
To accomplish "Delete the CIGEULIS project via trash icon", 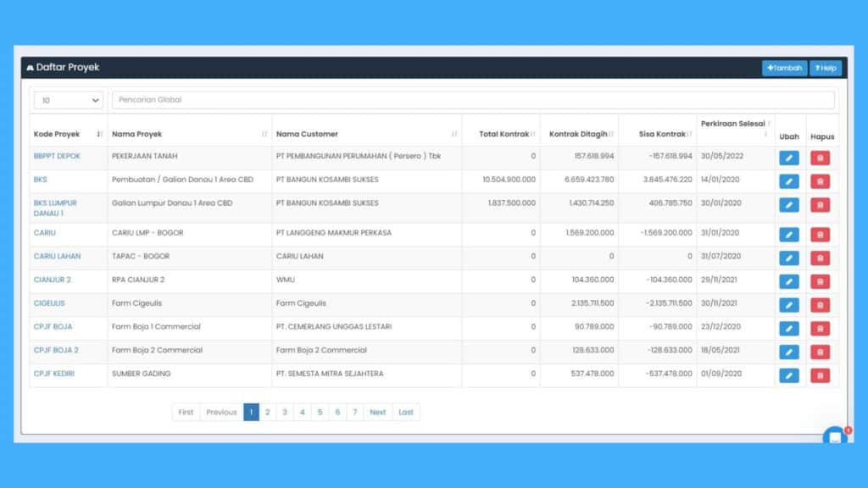I will (x=820, y=305).
